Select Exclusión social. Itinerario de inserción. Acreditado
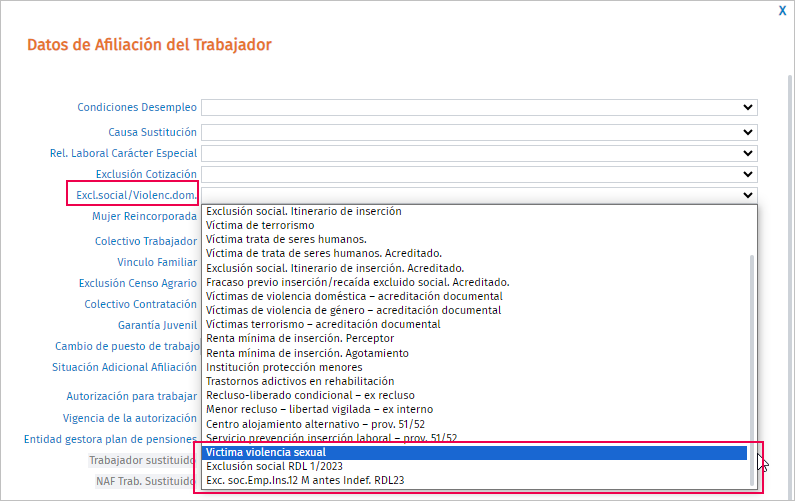The height and width of the screenshot is (501, 795). (x=335, y=268)
